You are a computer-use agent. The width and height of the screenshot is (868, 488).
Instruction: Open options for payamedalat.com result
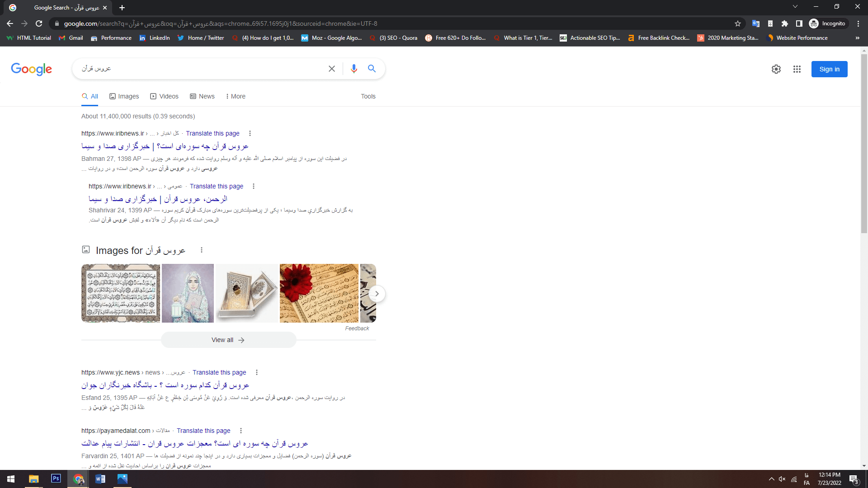[241, 431]
